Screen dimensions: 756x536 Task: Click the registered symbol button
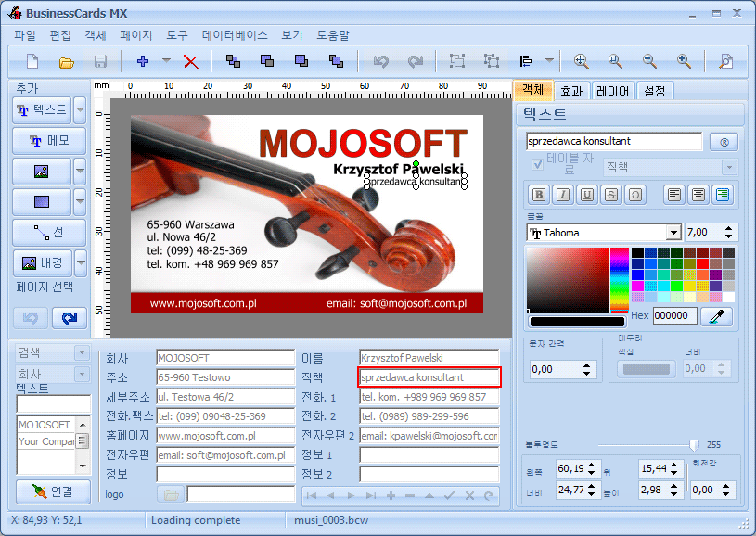(x=724, y=142)
